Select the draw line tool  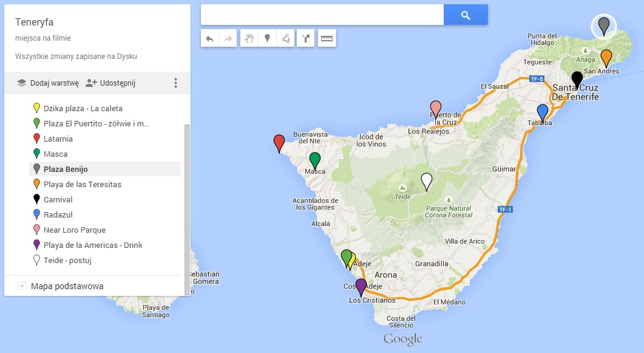[x=285, y=38]
